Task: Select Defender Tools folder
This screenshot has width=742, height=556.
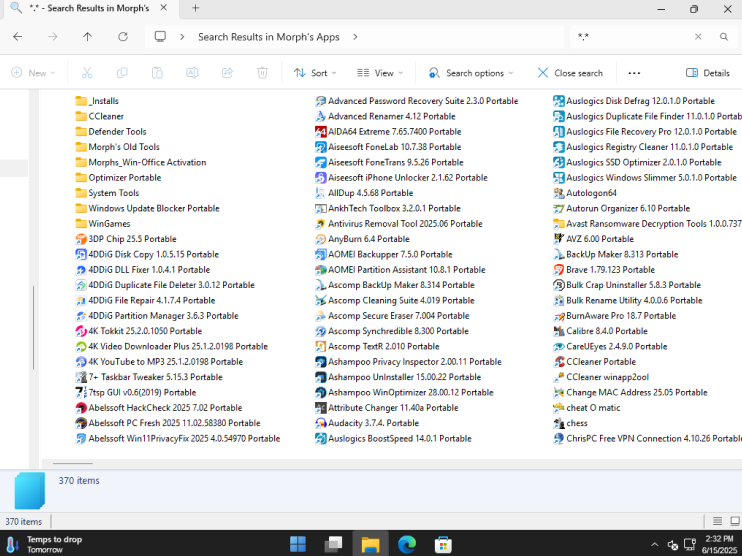Action: pos(111,132)
